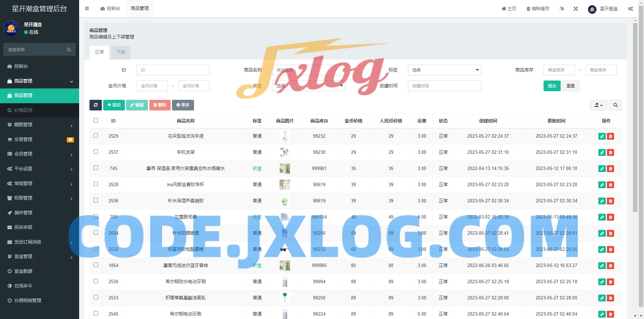
Task: Open the settings gears icon top right
Action: tap(630, 9)
